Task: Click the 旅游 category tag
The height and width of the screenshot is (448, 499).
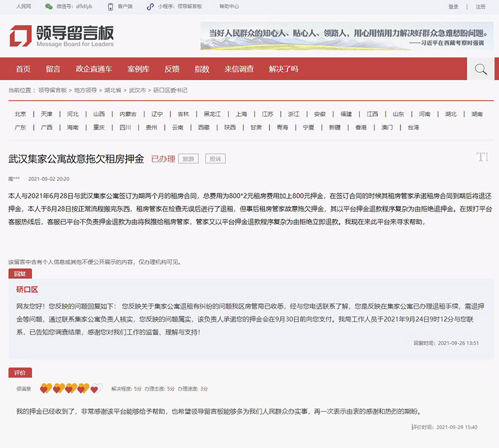Action: coord(188,159)
